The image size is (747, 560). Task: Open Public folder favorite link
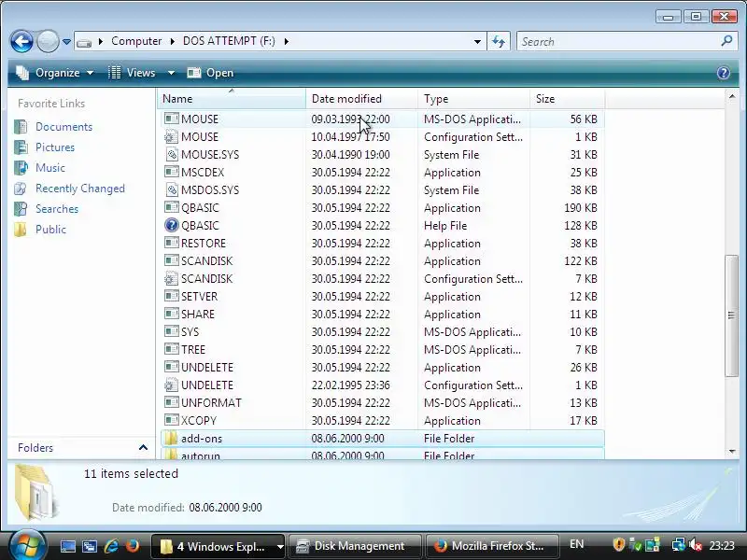50,229
